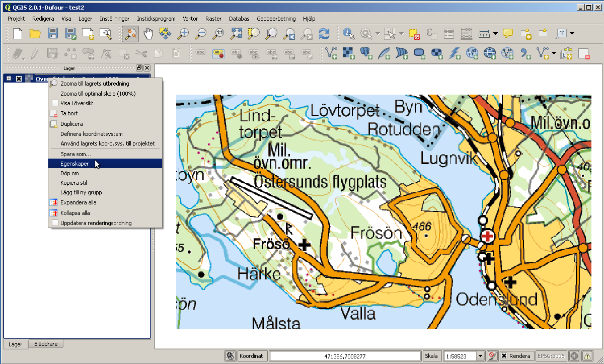Switch to the Bläddrare tab
Screen dimensions: 604x364
tap(46, 344)
